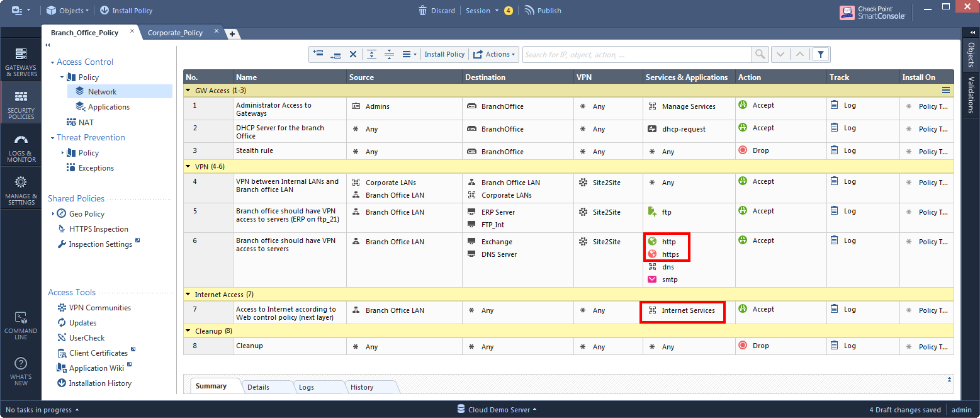Click the search magnifier icon

[x=760, y=54]
